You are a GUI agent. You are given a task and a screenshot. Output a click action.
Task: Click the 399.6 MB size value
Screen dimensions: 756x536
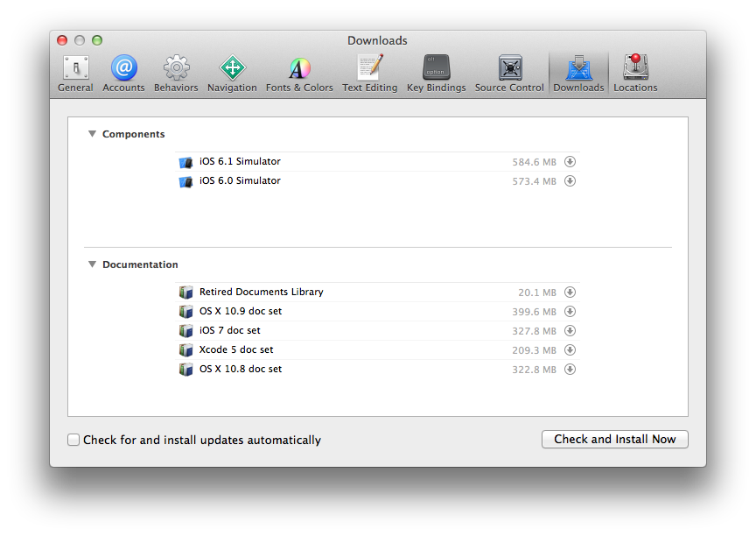535,312
